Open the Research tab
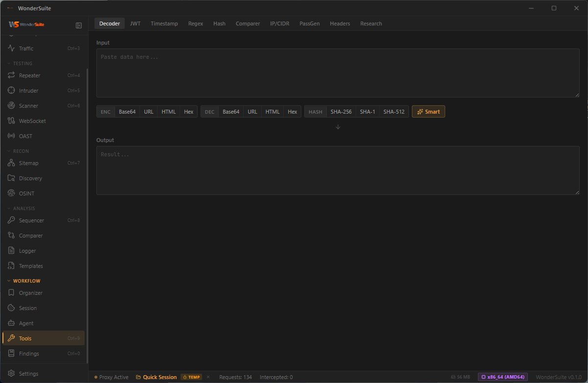 click(371, 24)
